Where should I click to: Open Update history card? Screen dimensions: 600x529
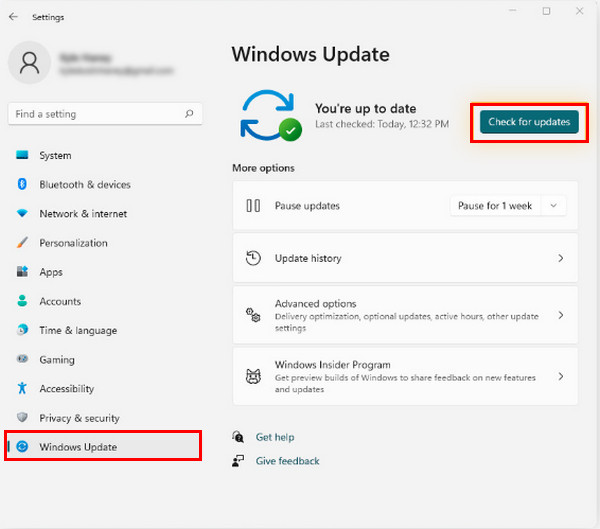[x=405, y=258]
